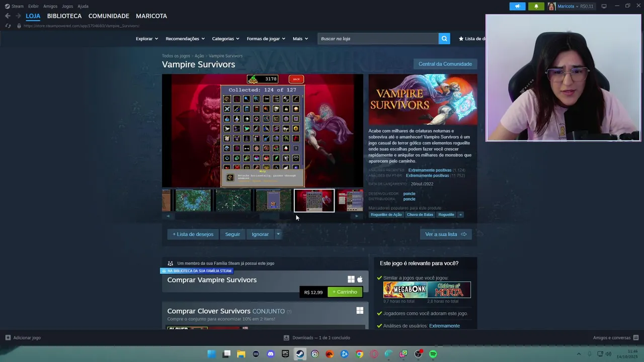Viewport: 644px width, 362px height.
Task: Click the PT-BR reviews Extremamente positivas link
Action: pyautogui.click(x=428, y=176)
